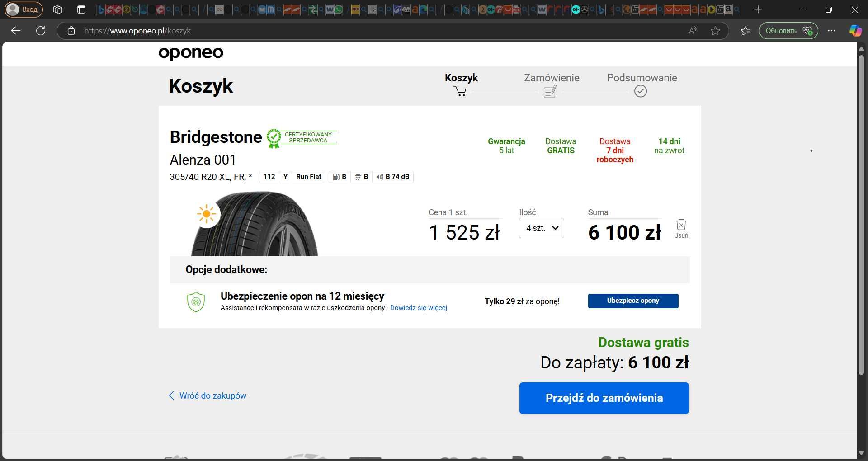The width and height of the screenshot is (868, 461).
Task: Click the Tylko 29 zł za oponę text
Action: 522,301
